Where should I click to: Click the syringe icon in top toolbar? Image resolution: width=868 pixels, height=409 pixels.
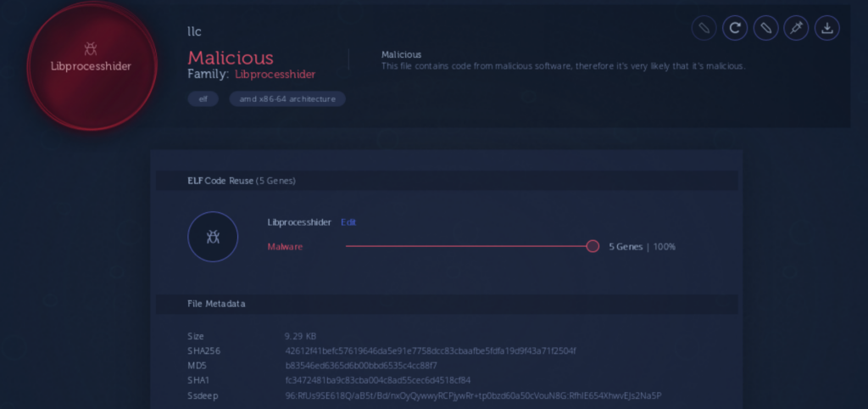pyautogui.click(x=796, y=28)
